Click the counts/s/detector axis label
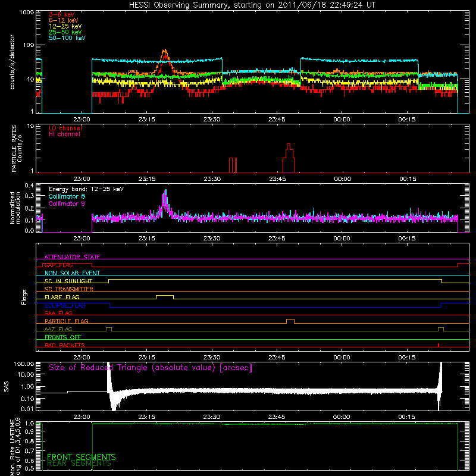 pos(12,62)
